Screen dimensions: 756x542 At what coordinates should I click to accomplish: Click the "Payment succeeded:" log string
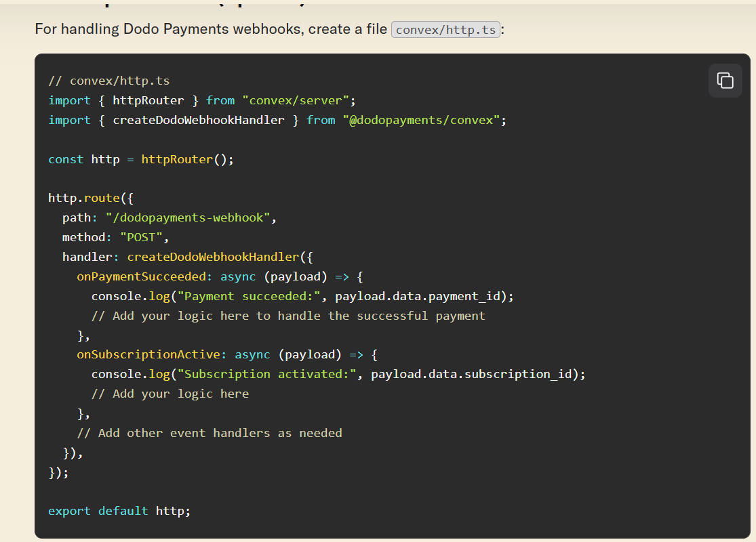249,296
